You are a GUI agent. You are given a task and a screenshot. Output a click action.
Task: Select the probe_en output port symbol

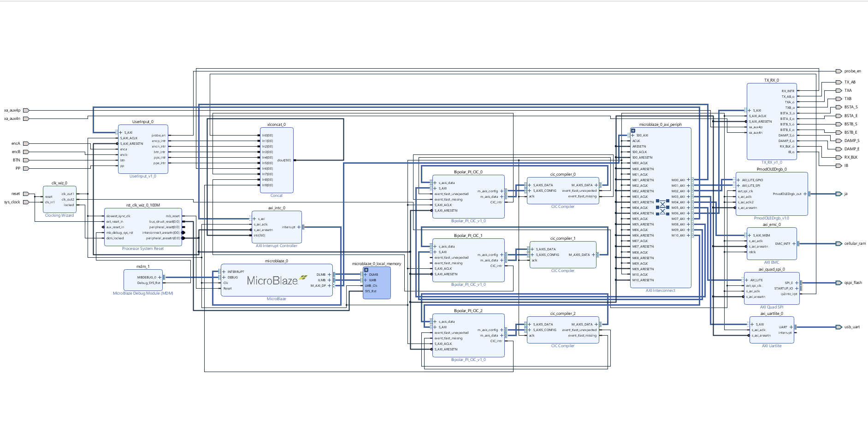(839, 71)
